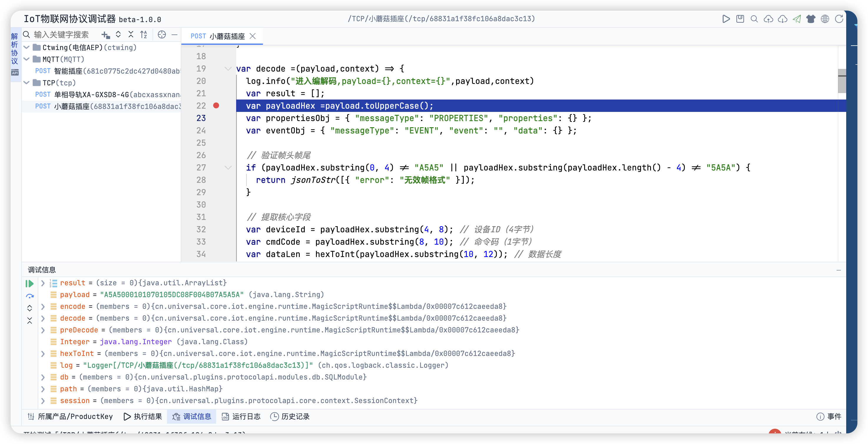This screenshot has width=868, height=444.
Task: Click the cloud download icon
Action: pyautogui.click(x=782, y=19)
